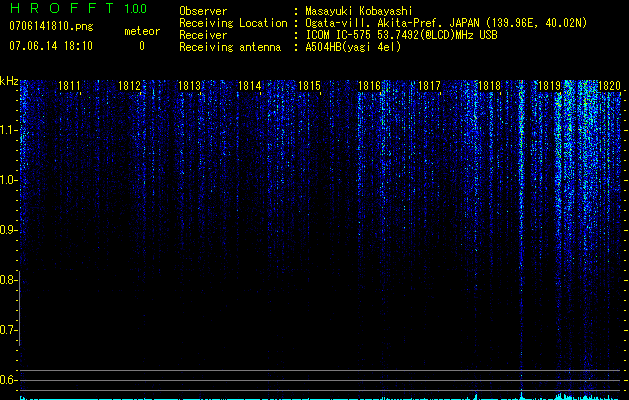Viewport: 629px width, 400px height.
Task: Click the 1820 time marker
Action: click(609, 86)
